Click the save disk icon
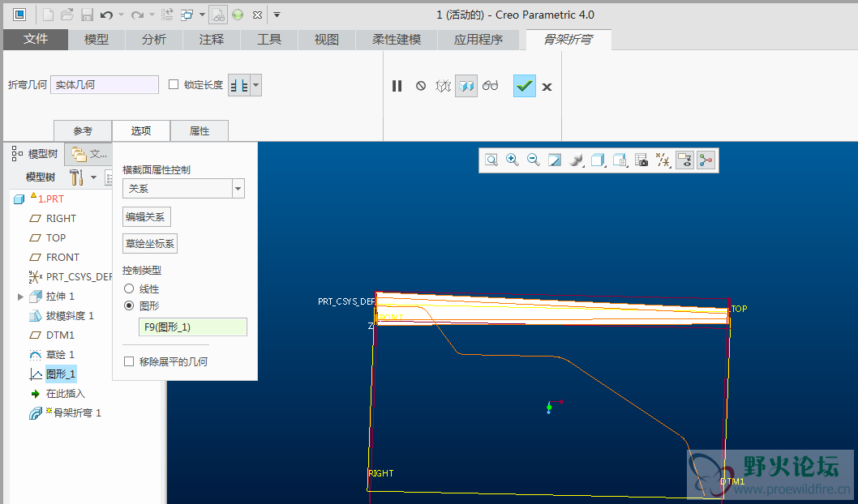 [87, 15]
